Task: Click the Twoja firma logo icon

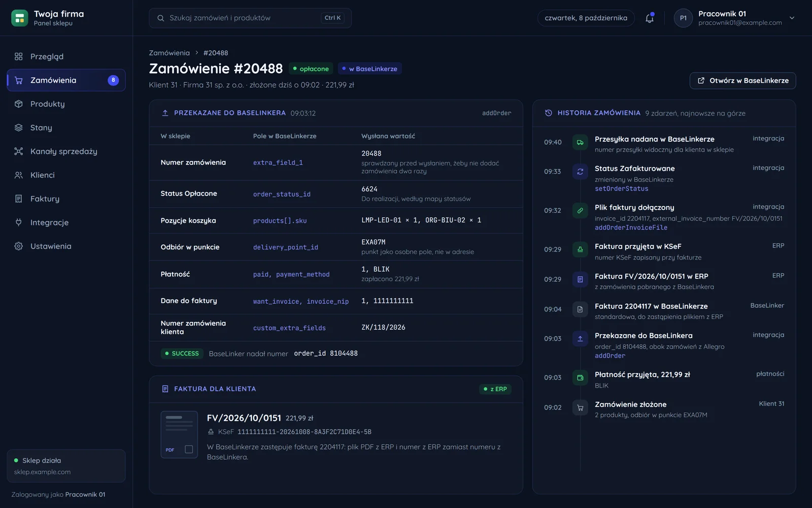Action: (20, 18)
